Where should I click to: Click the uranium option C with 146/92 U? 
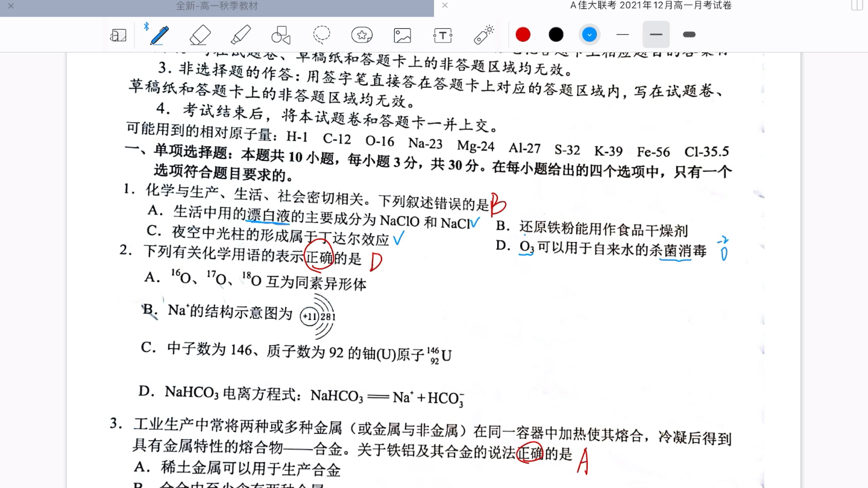(x=296, y=352)
